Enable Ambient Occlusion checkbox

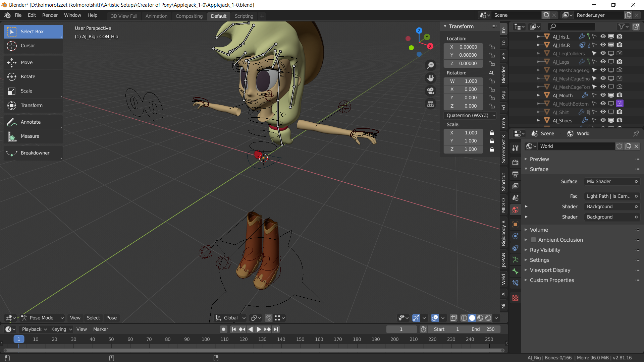click(533, 240)
